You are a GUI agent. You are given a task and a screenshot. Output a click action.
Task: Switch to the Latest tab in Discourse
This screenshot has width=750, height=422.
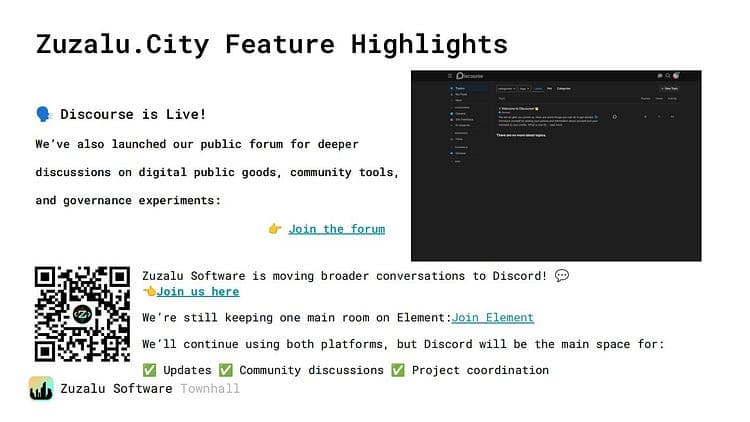coord(538,89)
